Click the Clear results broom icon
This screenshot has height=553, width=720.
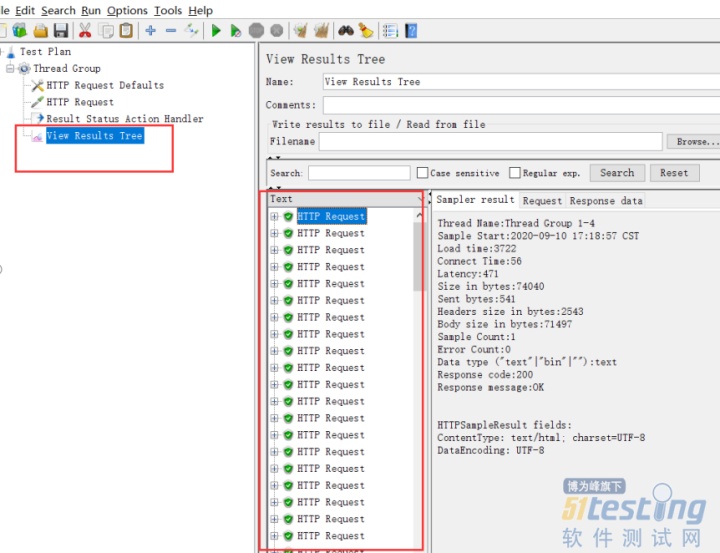pyautogui.click(x=301, y=31)
